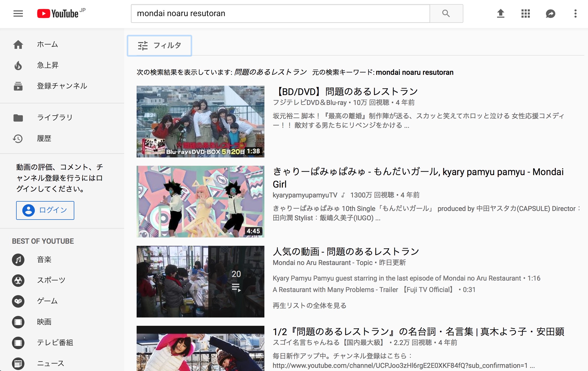Click the home icon beside ホーム

18,44
